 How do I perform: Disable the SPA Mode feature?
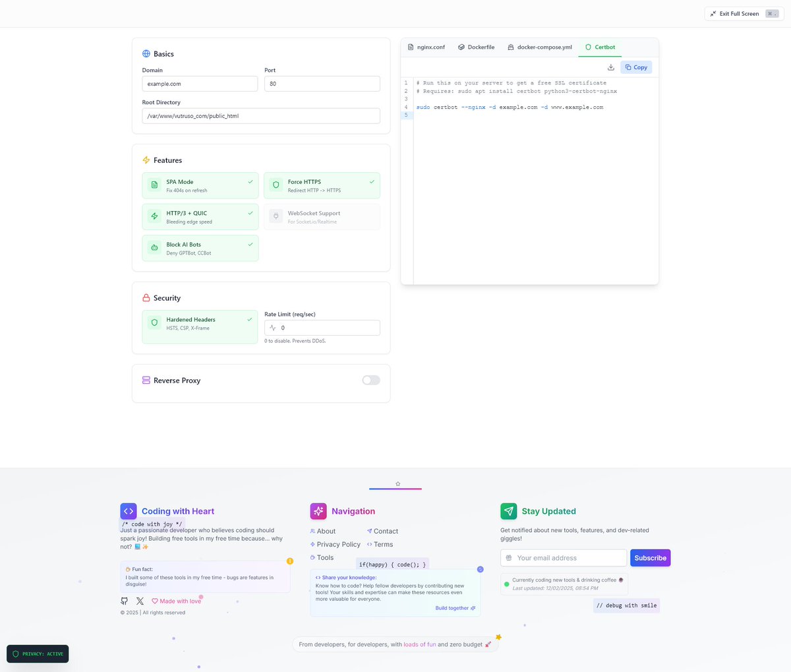coord(200,185)
